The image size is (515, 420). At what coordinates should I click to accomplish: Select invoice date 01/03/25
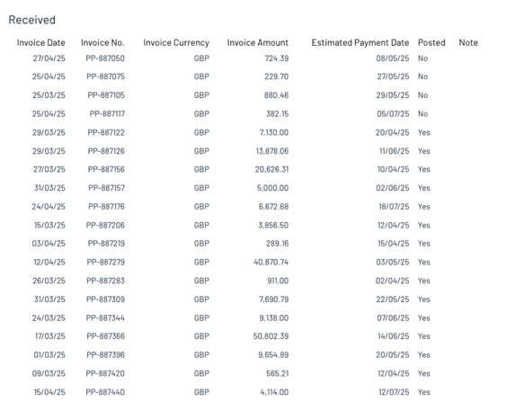pos(49,355)
